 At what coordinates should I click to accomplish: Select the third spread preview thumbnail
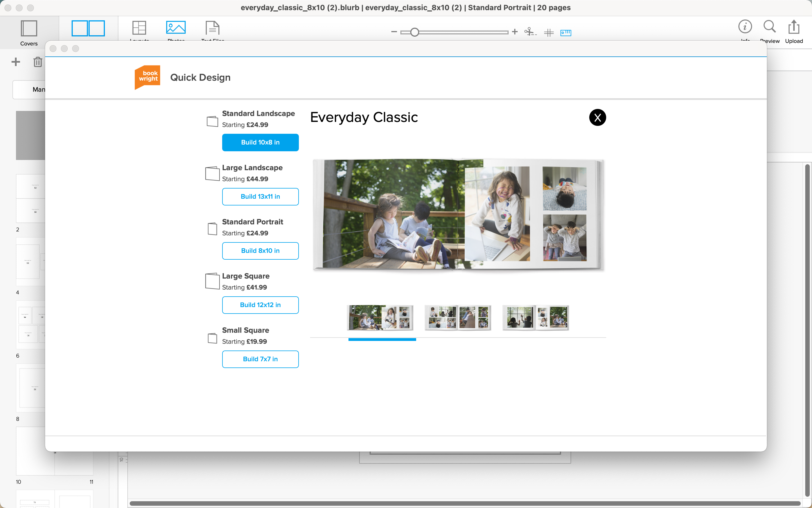[536, 317]
